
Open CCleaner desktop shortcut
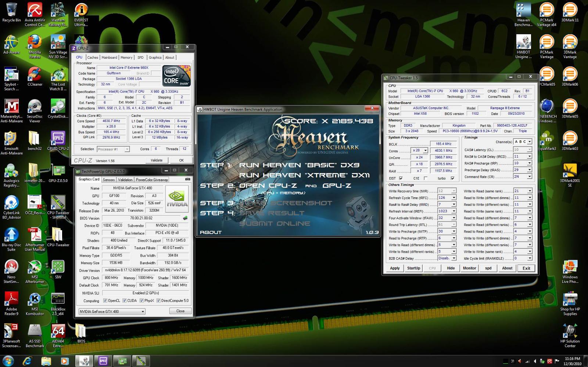(35, 77)
